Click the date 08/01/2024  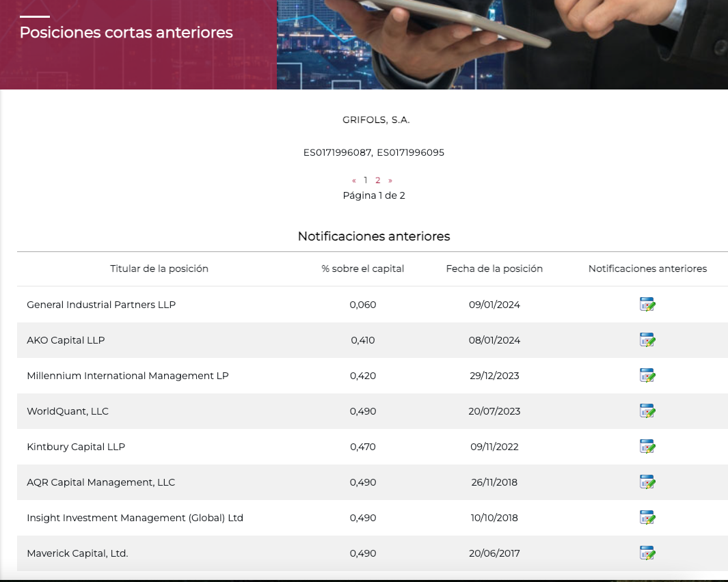[x=494, y=340]
